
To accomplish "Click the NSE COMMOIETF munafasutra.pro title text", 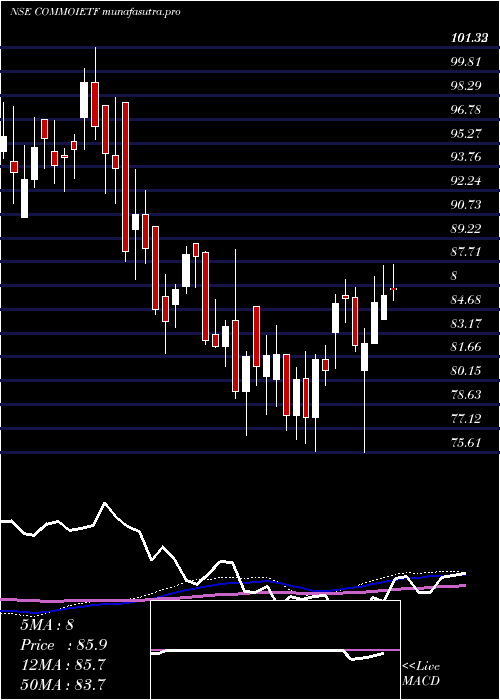I will tap(95, 12).
